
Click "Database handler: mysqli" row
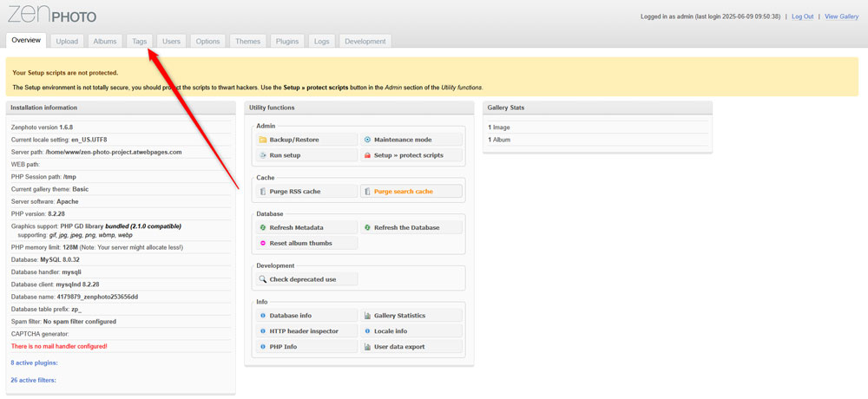[121, 272]
